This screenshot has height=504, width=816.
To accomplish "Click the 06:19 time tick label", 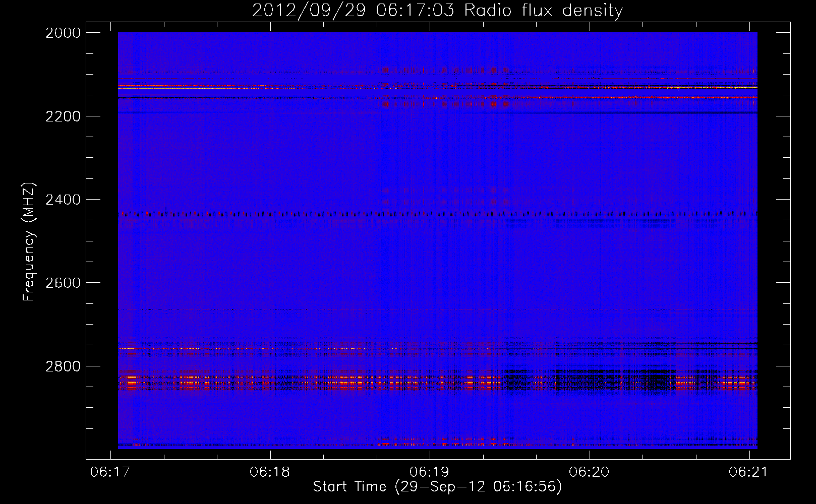I will pyautogui.click(x=429, y=472).
